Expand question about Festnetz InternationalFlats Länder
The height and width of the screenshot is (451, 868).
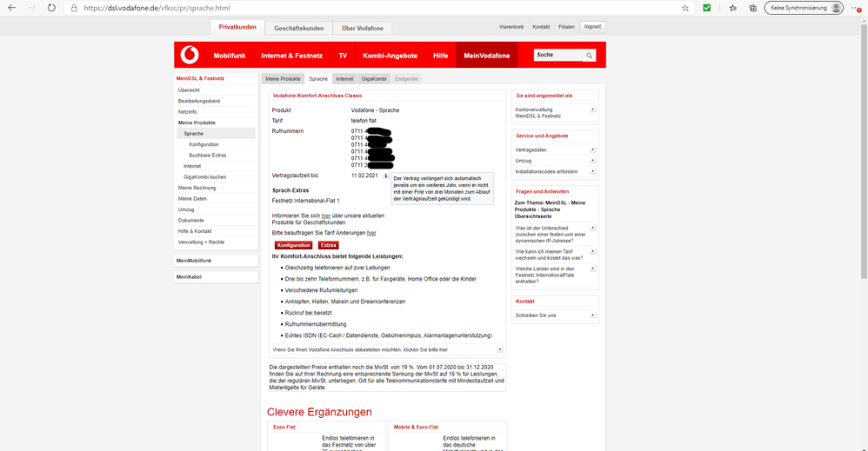593,269
